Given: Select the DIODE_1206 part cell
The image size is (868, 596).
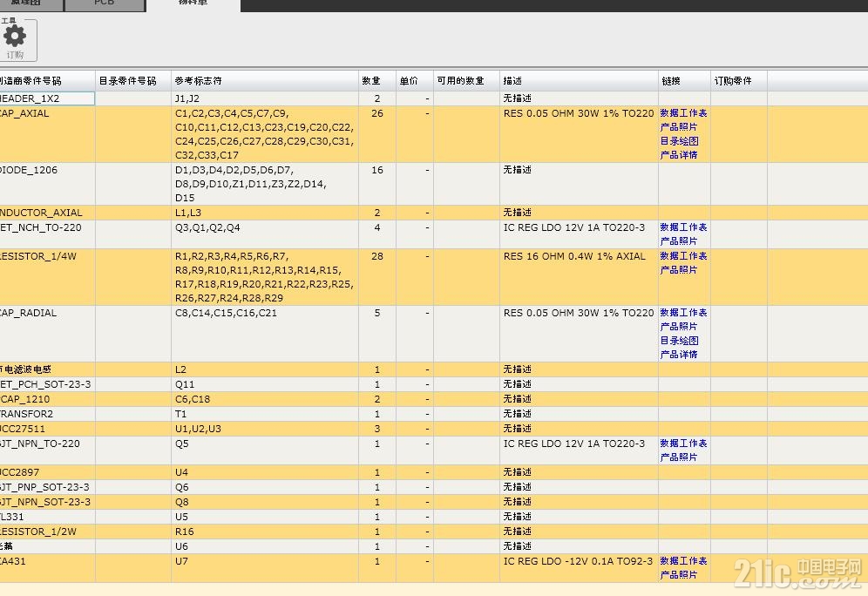Looking at the screenshot, I should point(47,184).
